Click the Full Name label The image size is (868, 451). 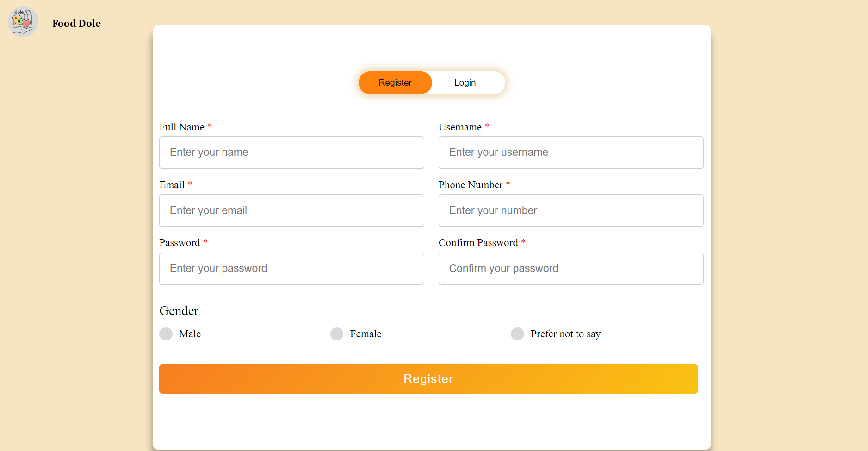182,127
